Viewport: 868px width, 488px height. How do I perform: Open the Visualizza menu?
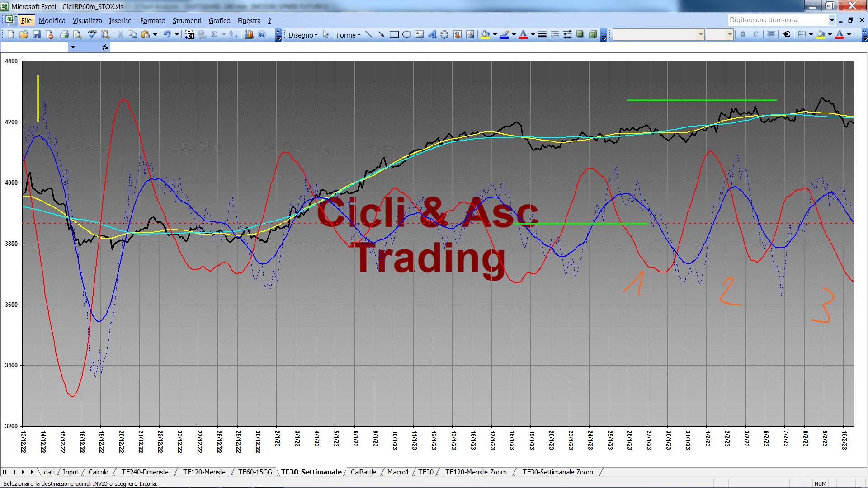click(87, 21)
